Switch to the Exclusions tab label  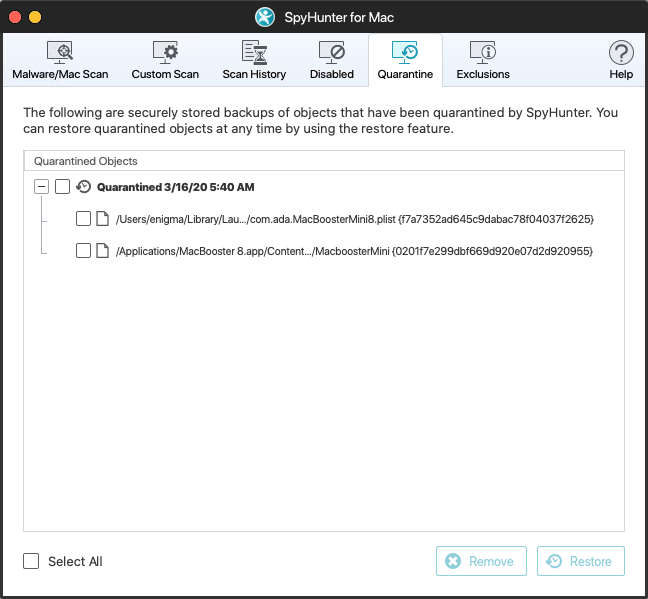tap(483, 74)
